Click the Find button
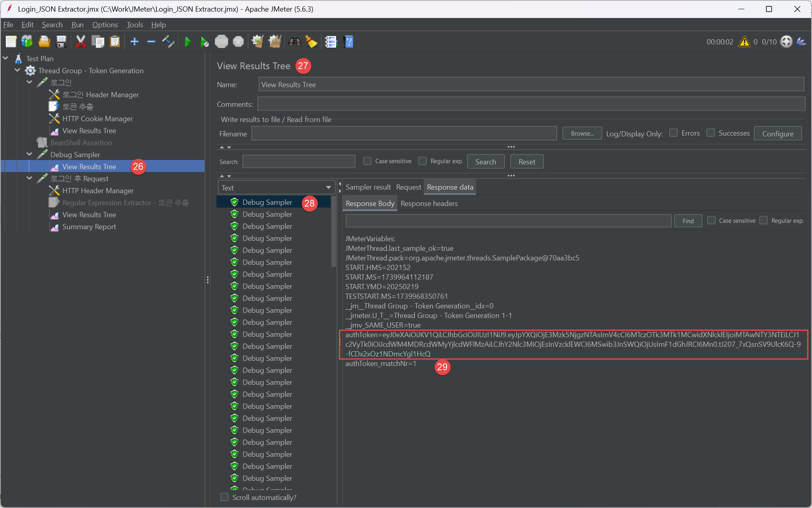 688,221
